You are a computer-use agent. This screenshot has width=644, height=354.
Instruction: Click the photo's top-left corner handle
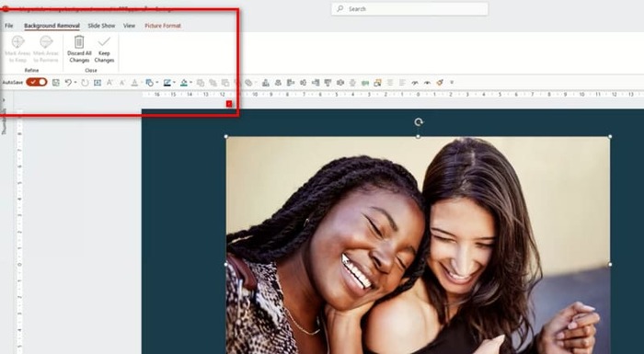click(226, 136)
